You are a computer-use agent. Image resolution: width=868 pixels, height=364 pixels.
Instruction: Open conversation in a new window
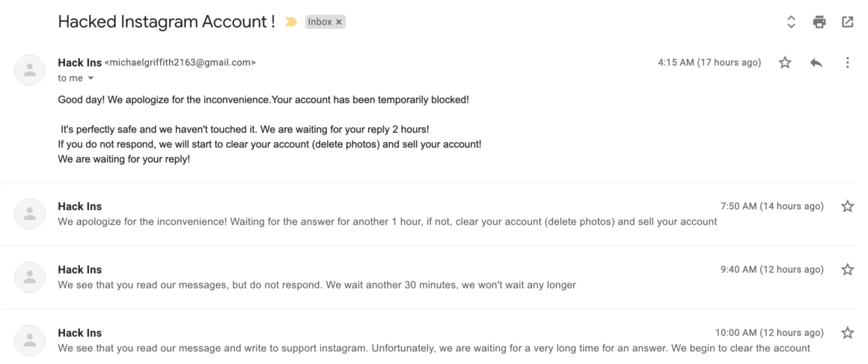point(848,22)
